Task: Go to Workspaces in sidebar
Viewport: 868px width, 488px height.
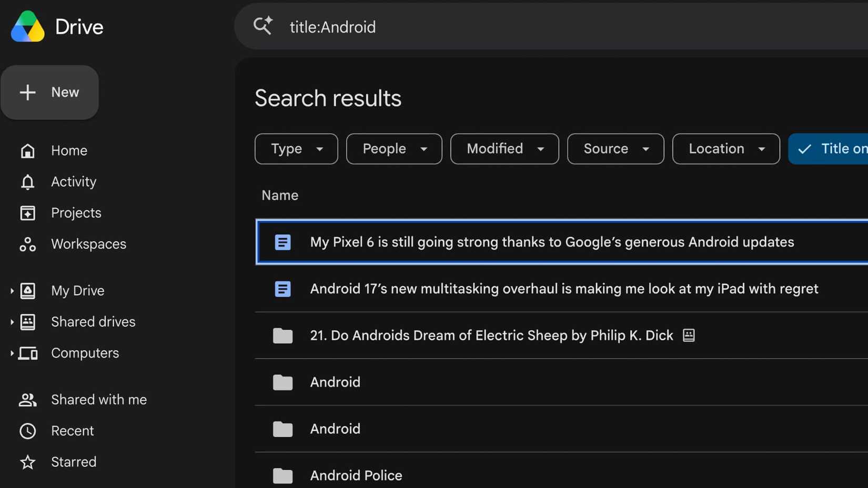Action: (88, 244)
